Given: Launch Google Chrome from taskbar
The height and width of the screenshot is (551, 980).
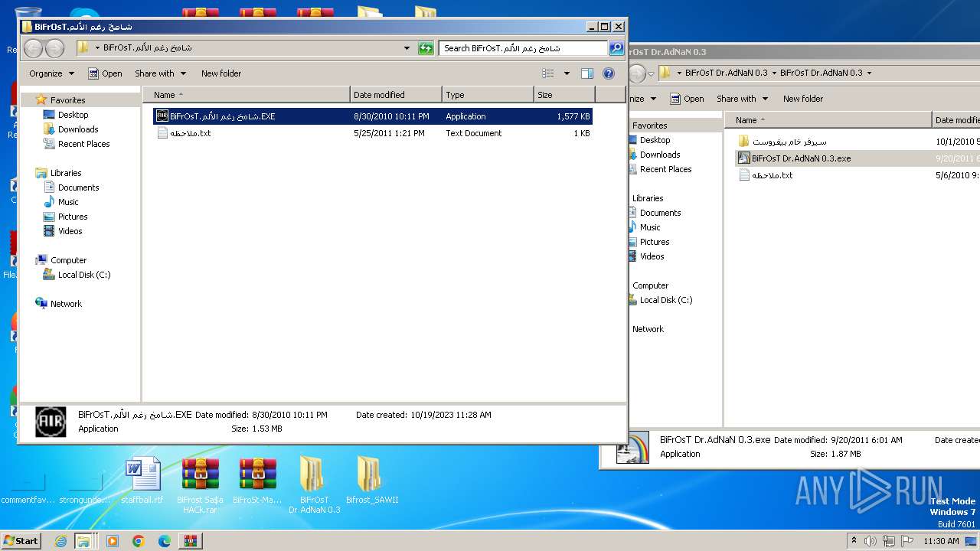Looking at the screenshot, I should click(139, 540).
